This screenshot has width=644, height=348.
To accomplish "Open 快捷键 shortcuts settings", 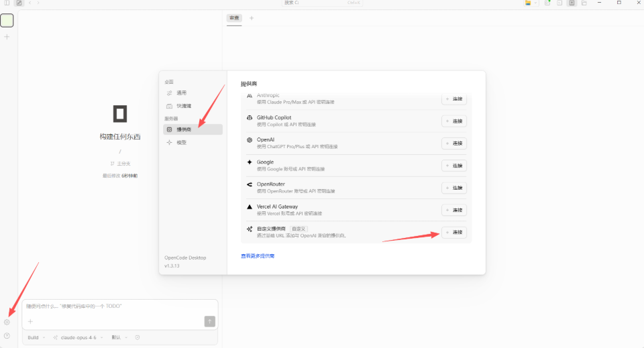I will (x=193, y=106).
